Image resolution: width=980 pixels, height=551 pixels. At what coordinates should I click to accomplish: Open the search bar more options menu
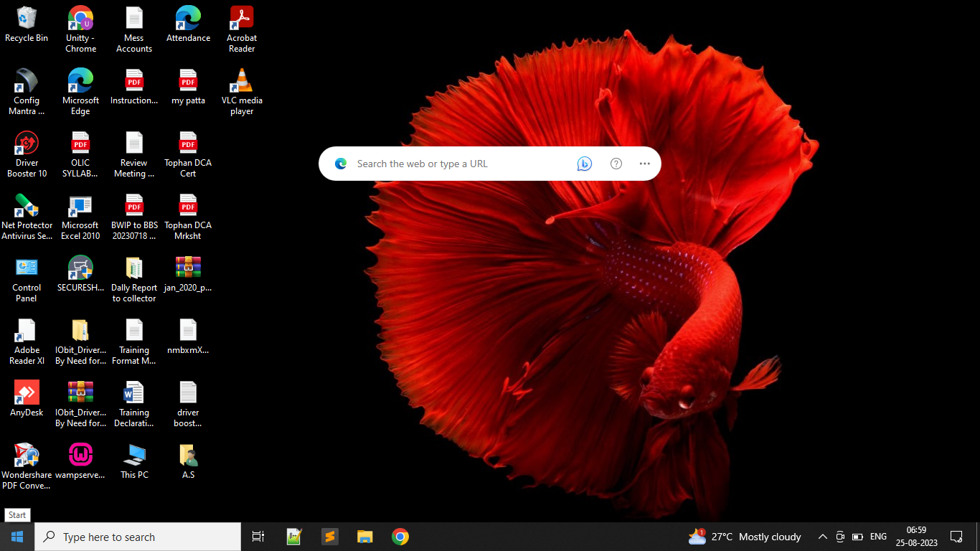(x=644, y=164)
